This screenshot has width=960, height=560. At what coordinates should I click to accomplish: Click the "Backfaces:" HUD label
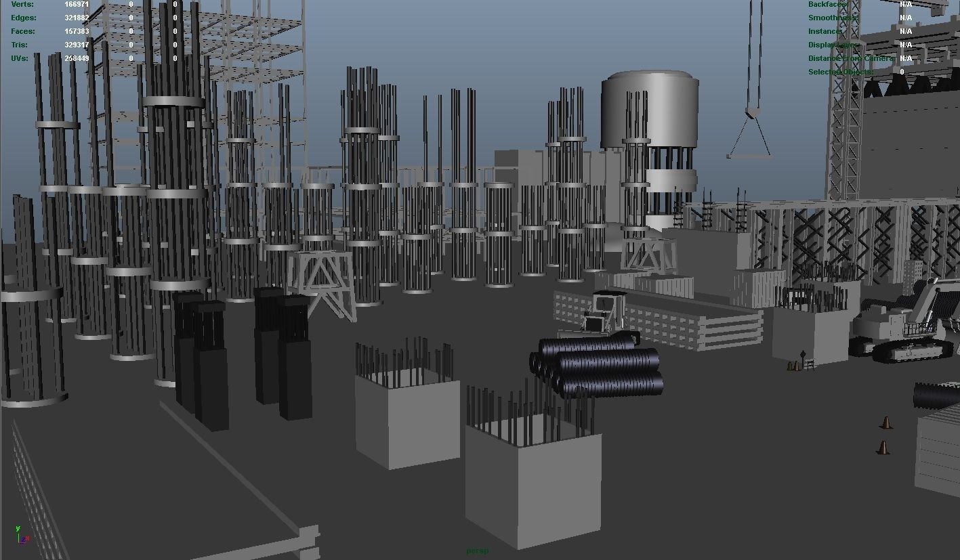pos(828,4)
